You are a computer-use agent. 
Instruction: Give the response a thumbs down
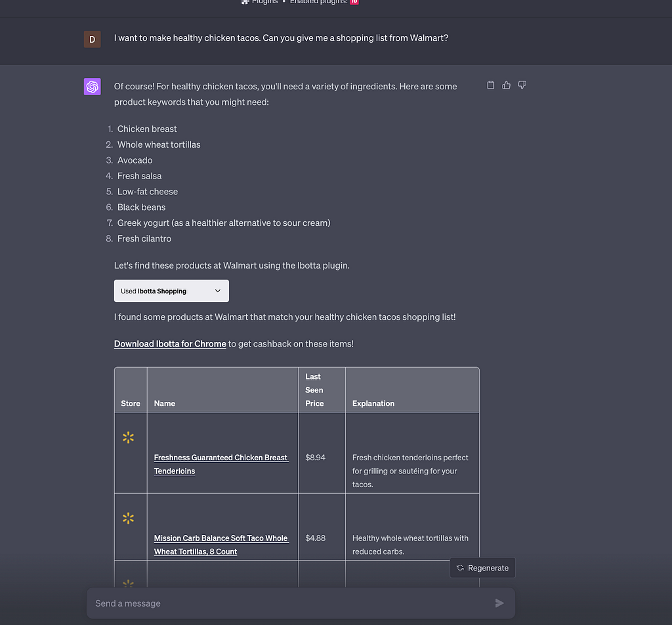click(x=522, y=85)
